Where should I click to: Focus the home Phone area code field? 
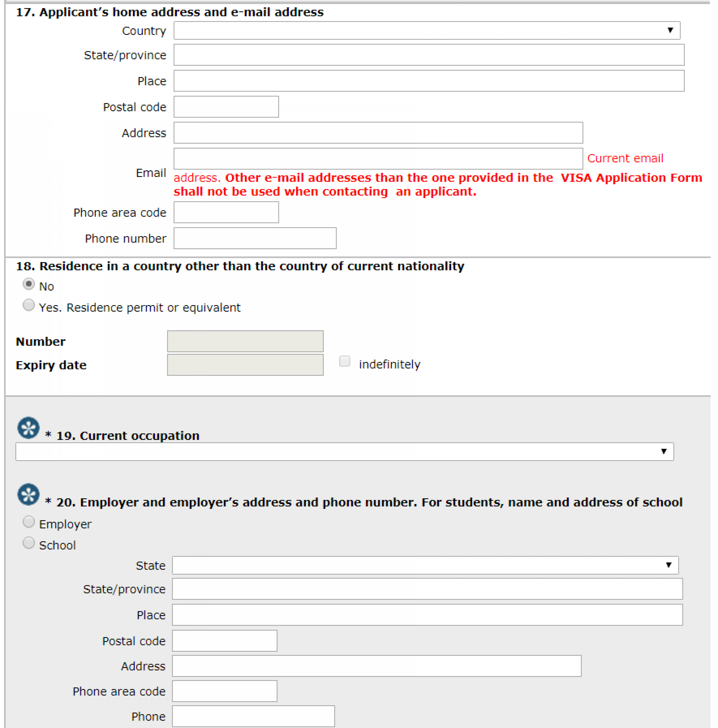tap(226, 213)
